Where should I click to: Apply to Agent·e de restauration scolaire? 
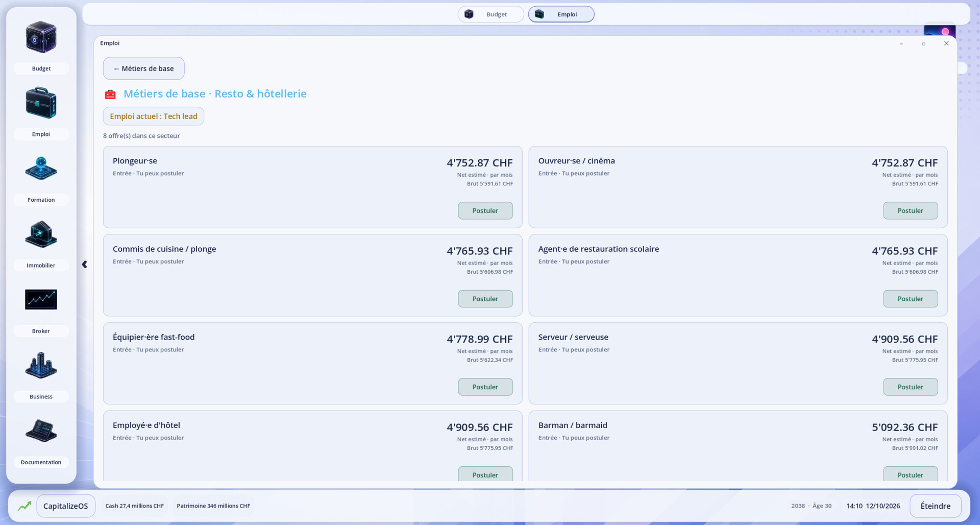tap(910, 299)
